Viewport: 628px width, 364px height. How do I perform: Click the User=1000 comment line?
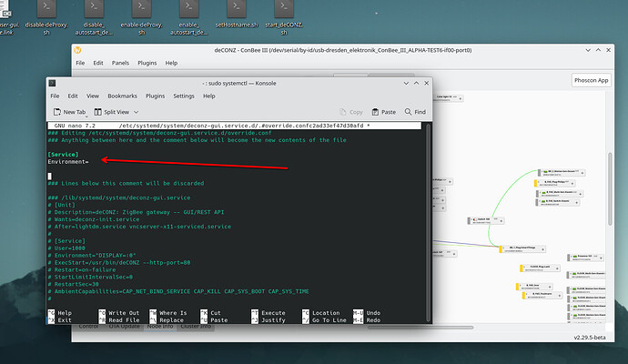click(x=66, y=248)
